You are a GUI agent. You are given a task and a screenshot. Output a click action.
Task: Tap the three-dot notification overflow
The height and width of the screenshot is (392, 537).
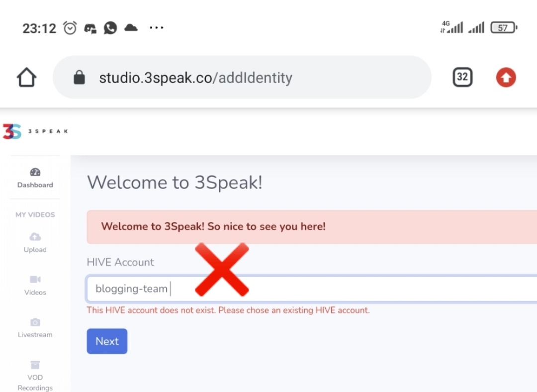click(x=157, y=27)
